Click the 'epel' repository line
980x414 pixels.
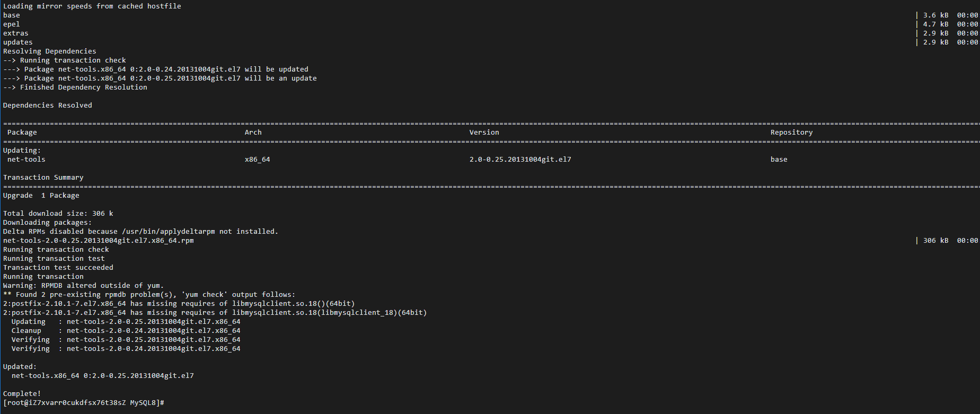tap(12, 24)
